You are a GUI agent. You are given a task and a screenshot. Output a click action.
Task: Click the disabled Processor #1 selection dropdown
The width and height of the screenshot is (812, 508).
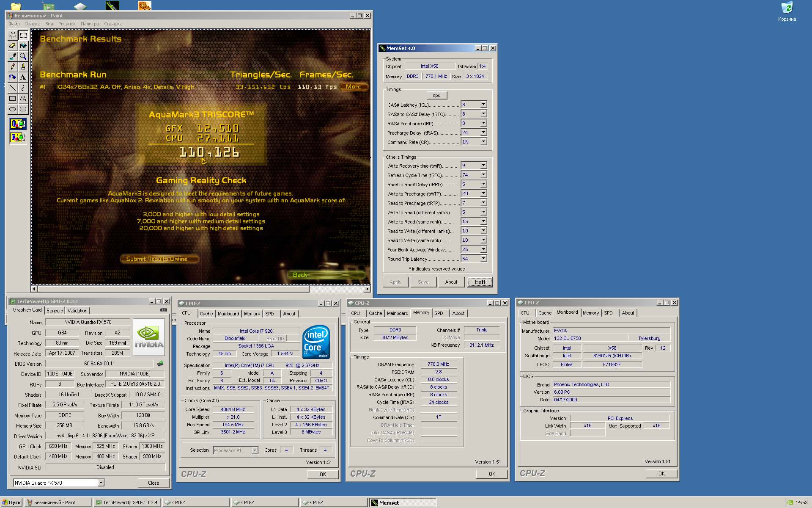coord(236,450)
